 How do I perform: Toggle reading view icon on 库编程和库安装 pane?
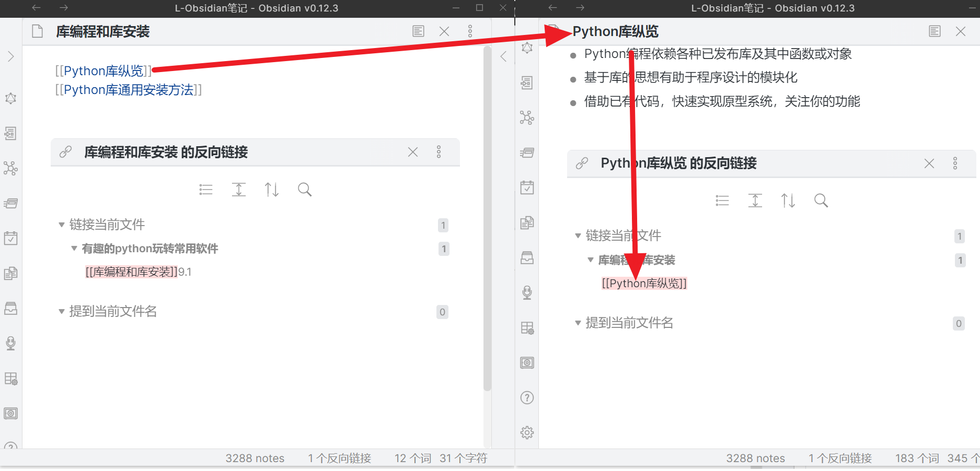tap(418, 31)
